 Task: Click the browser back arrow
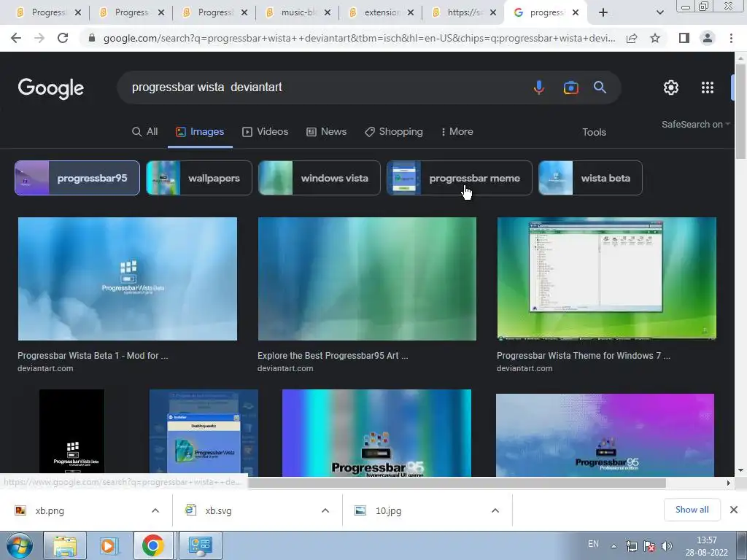(16, 38)
